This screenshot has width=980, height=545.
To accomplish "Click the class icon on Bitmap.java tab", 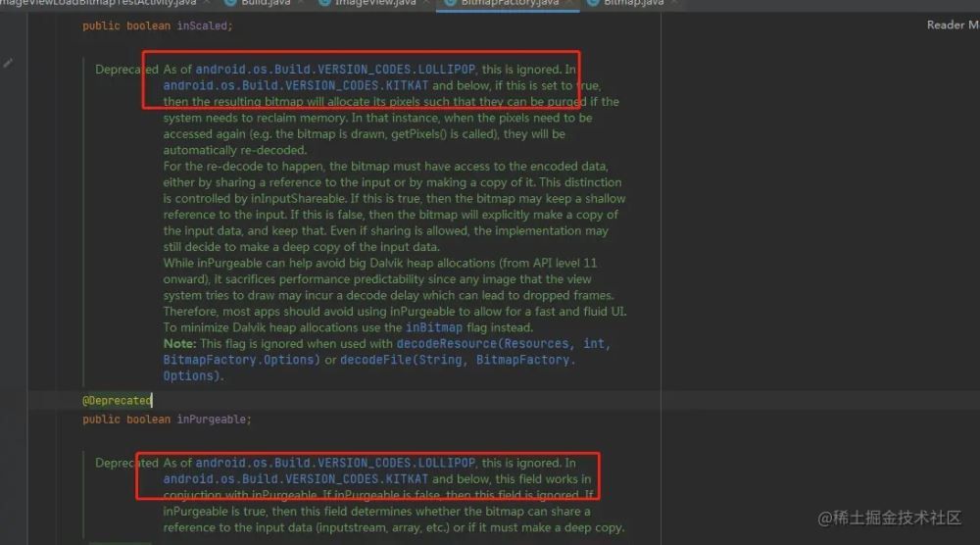I will [593, 3].
